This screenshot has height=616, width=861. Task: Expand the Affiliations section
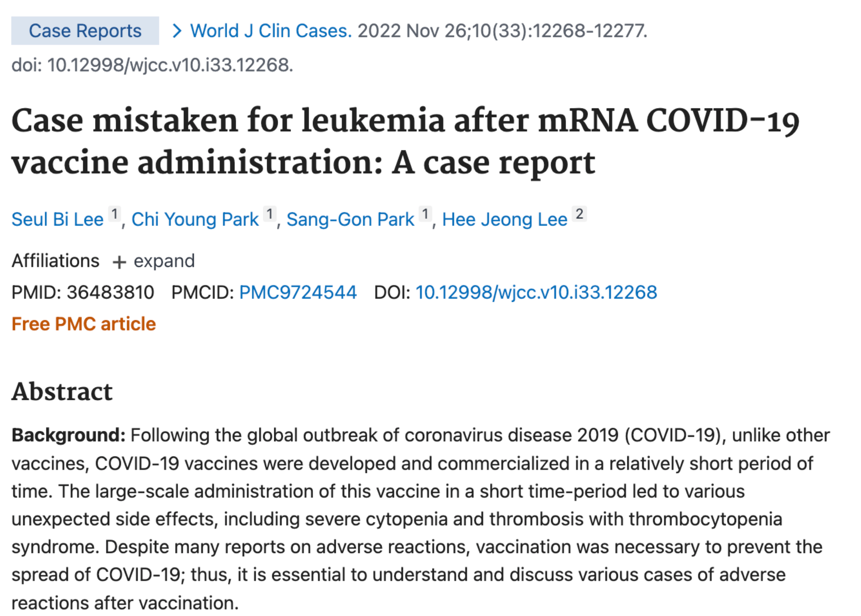pyautogui.click(x=153, y=261)
